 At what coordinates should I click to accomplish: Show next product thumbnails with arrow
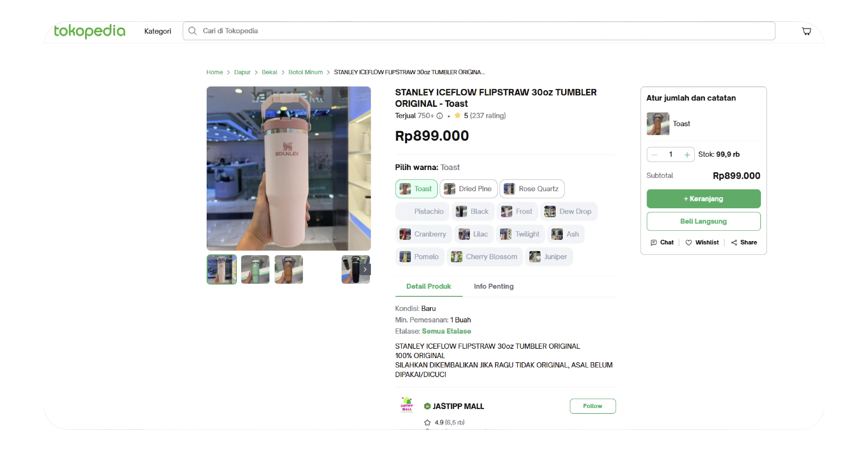point(365,269)
